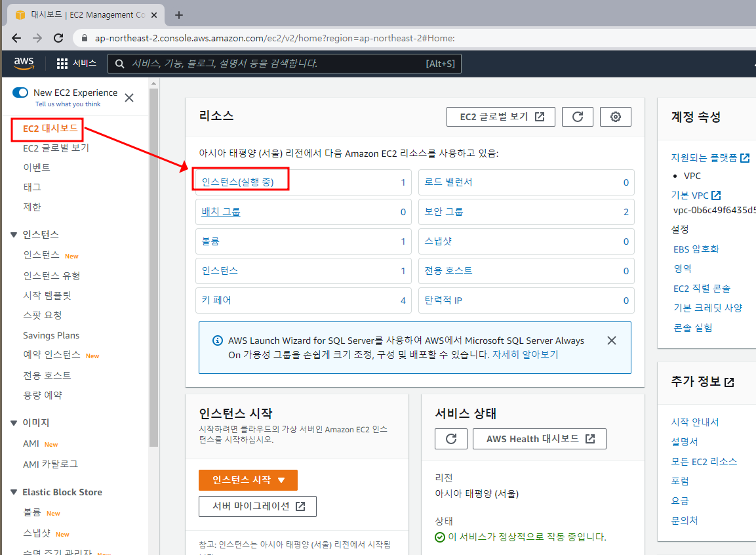Open 기본 VPC external link icon
This screenshot has width=756, height=555.
717,195
